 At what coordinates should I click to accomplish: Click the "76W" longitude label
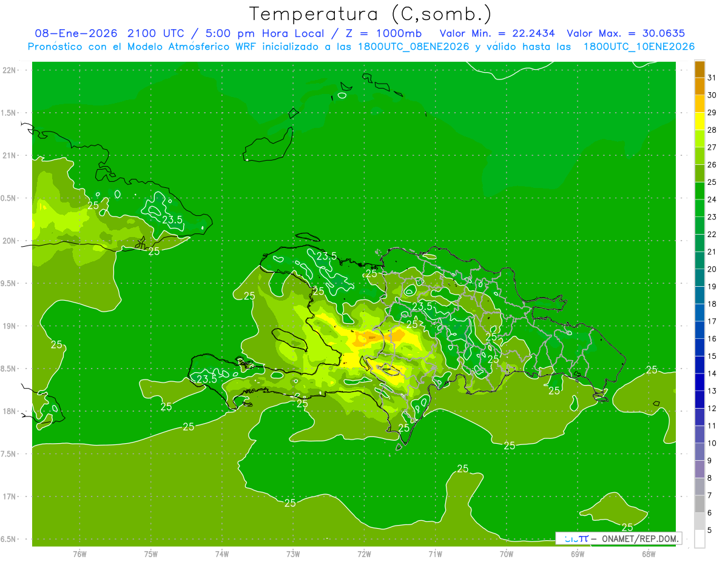pos(79,554)
